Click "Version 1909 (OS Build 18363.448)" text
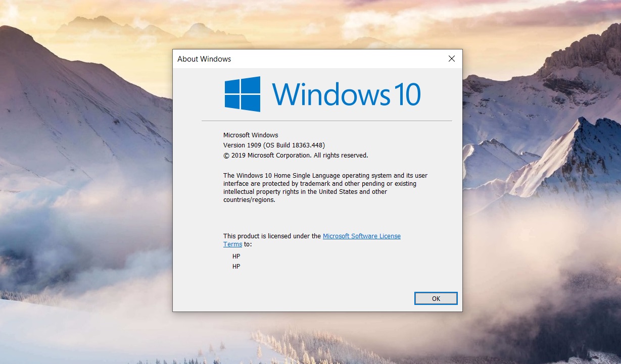This screenshot has width=621, height=364. click(274, 145)
